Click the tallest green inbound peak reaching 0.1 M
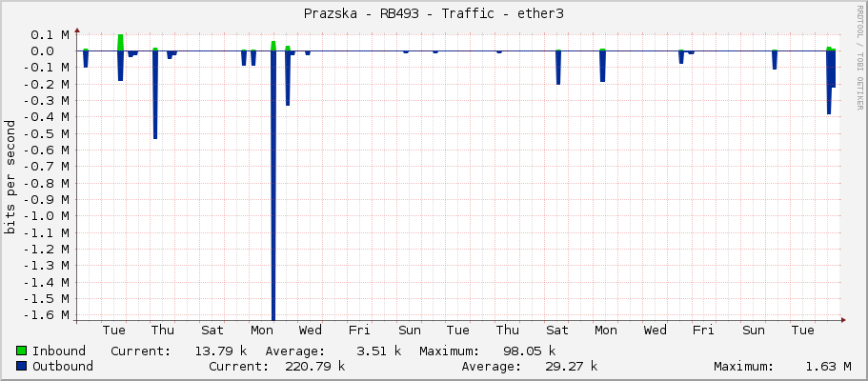The width and height of the screenshot is (868, 381). click(x=121, y=43)
